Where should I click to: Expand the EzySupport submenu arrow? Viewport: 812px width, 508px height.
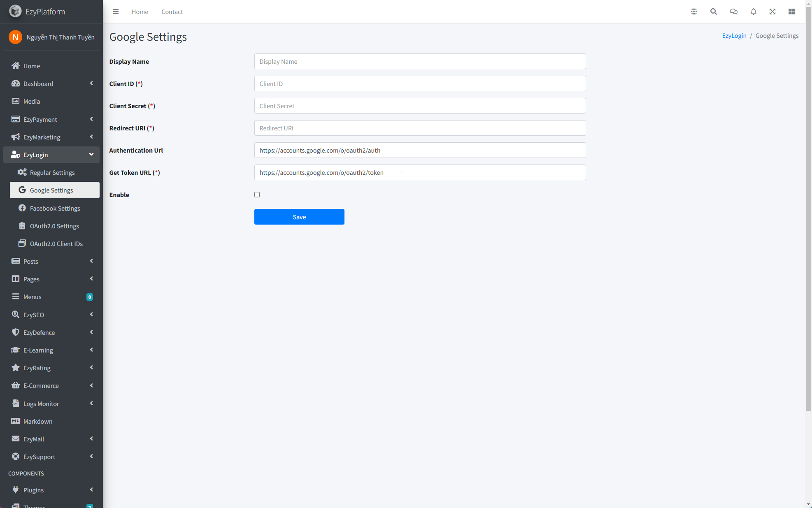tap(91, 457)
